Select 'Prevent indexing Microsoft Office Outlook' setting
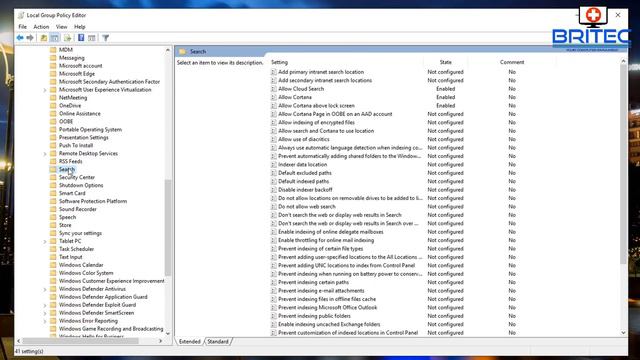 pyautogui.click(x=328, y=307)
